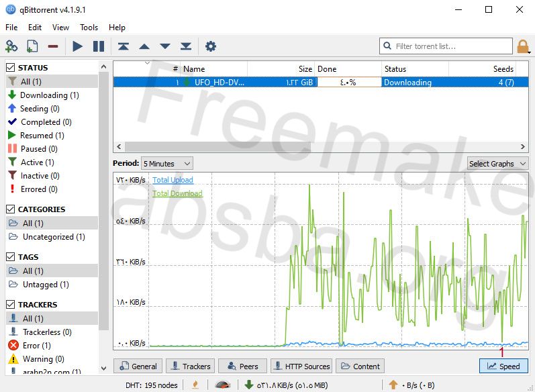Select Trackerless (0) tracker filter

click(x=52, y=332)
